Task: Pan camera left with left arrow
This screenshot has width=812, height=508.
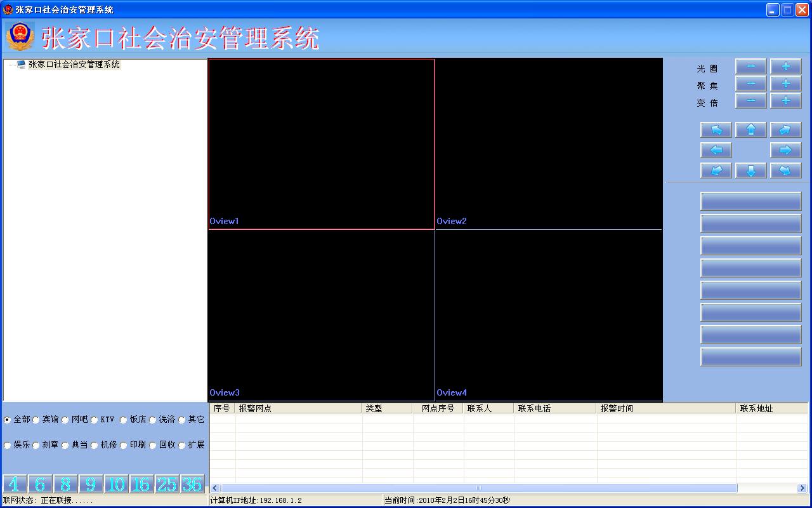Action: (716, 150)
